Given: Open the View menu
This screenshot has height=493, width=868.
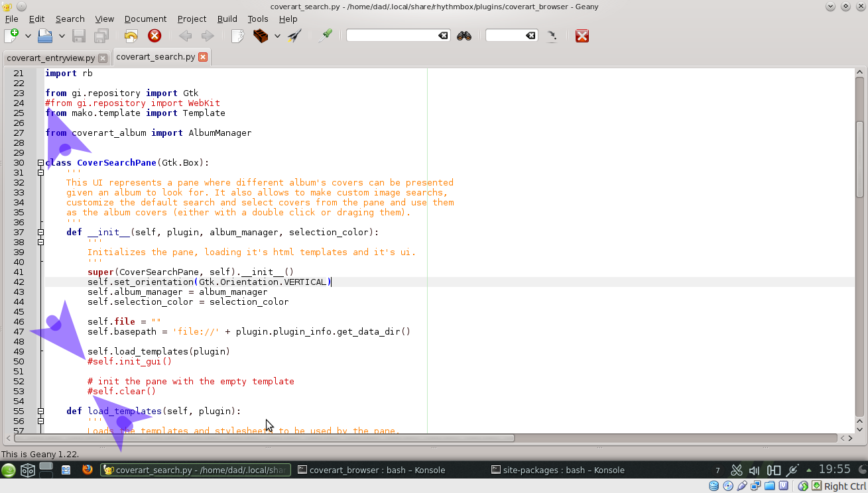Looking at the screenshot, I should [x=105, y=19].
